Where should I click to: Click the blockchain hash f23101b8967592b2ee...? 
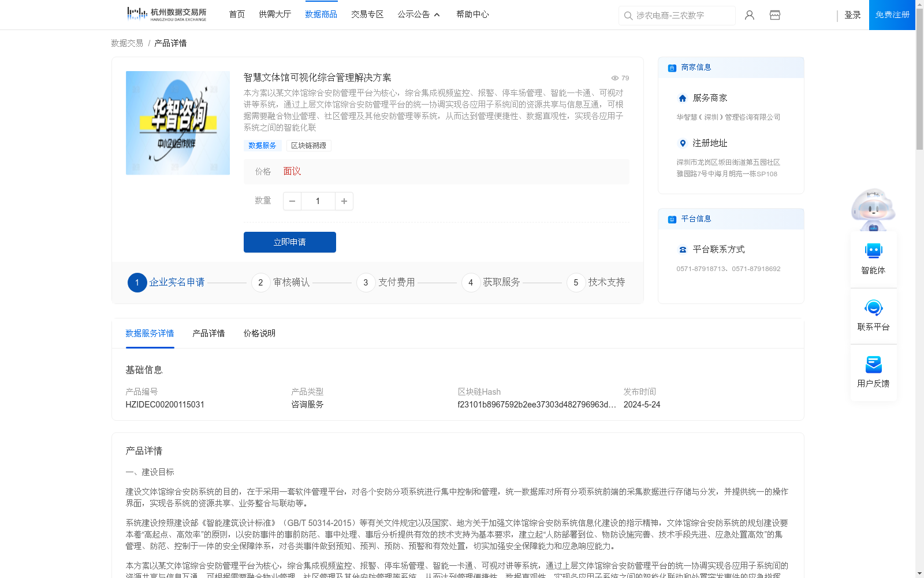coord(536,405)
